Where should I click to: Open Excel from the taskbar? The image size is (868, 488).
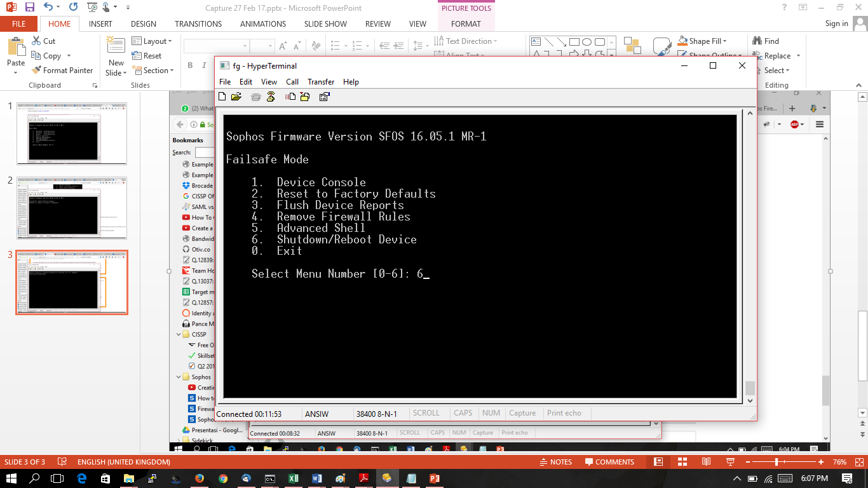coord(293,478)
